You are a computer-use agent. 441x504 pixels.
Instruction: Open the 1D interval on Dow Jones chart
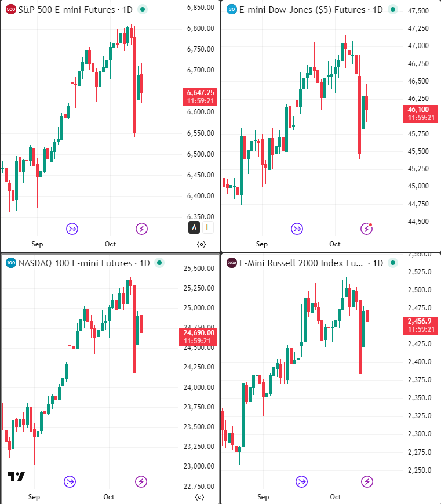(377, 10)
